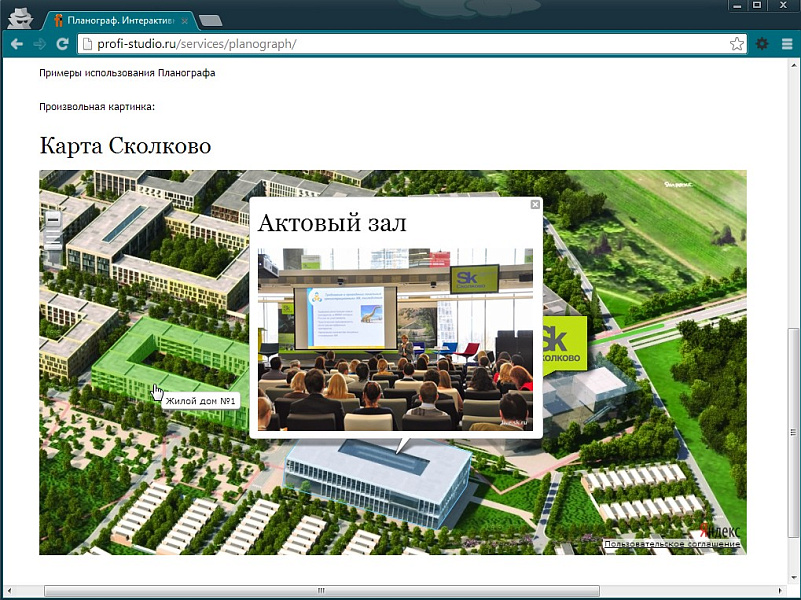Bookmark page using the star icon
Viewport: 801px width, 600px height.
736,44
